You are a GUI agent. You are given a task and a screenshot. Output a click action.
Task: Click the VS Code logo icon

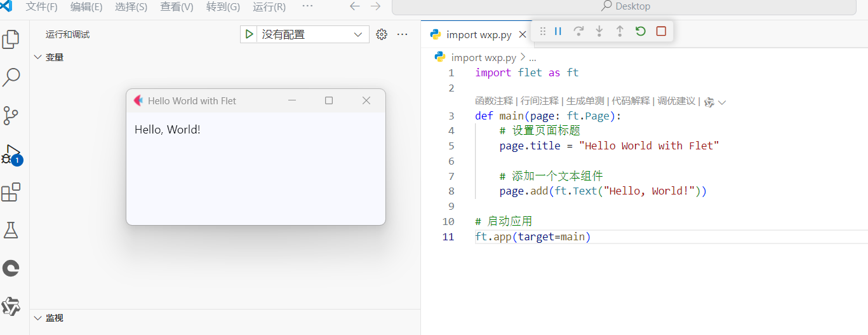(6, 6)
